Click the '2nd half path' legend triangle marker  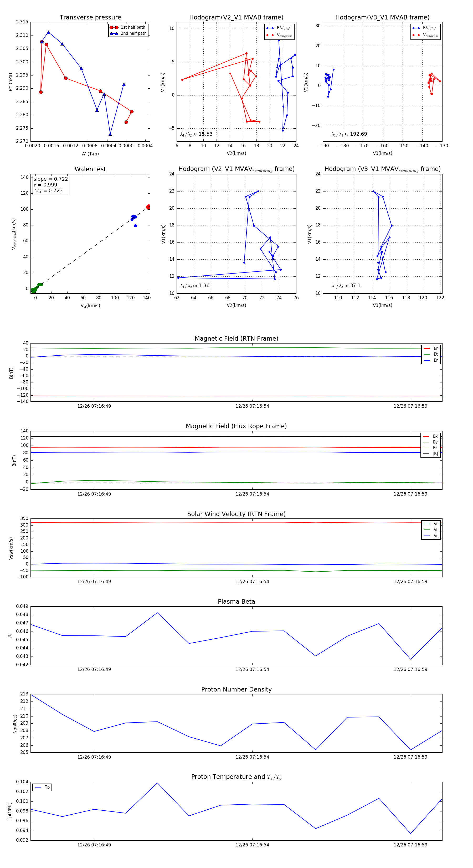coord(114,33)
